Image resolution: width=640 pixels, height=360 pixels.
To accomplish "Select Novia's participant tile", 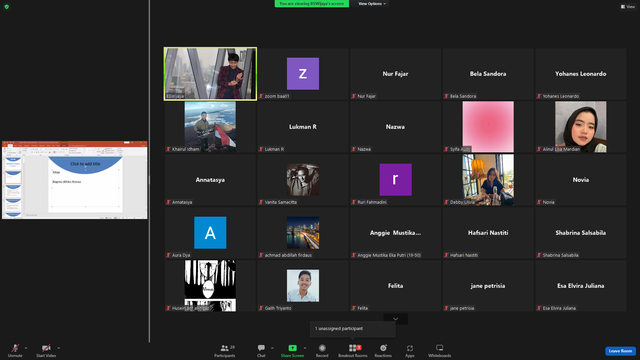I will coord(581,180).
